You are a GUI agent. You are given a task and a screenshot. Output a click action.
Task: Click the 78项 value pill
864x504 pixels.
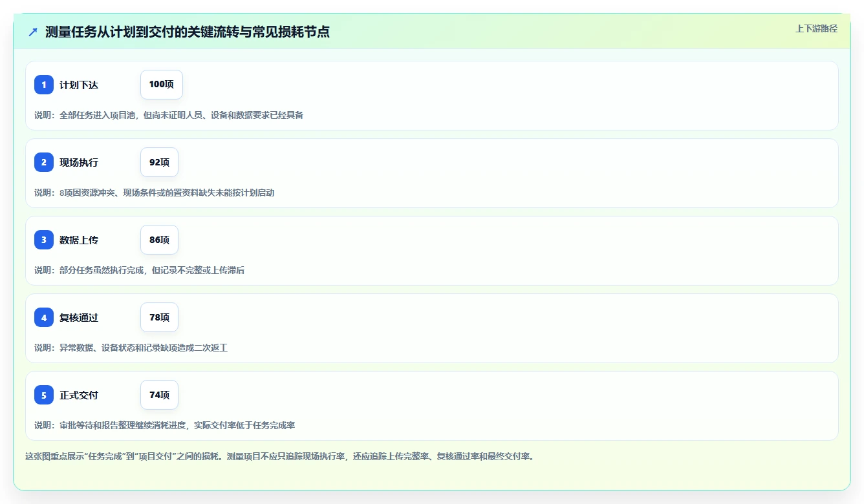point(159,317)
